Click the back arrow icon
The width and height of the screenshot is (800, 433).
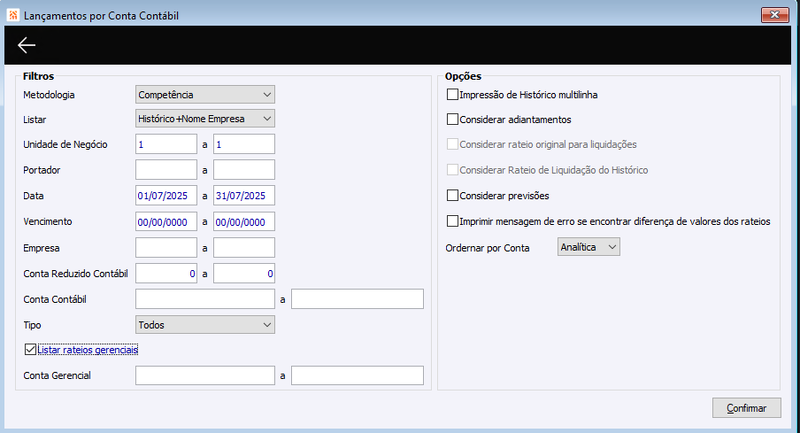27,45
